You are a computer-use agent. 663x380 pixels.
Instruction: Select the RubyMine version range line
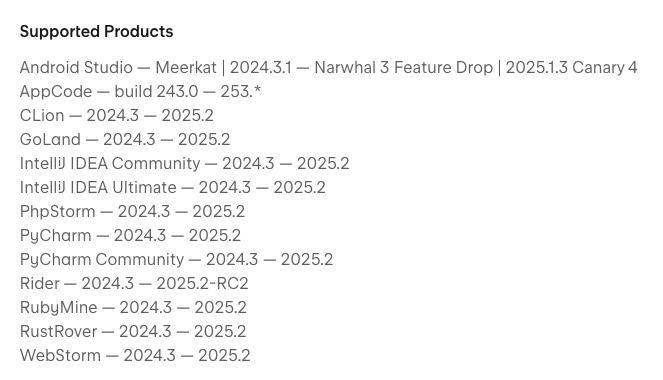point(133,307)
